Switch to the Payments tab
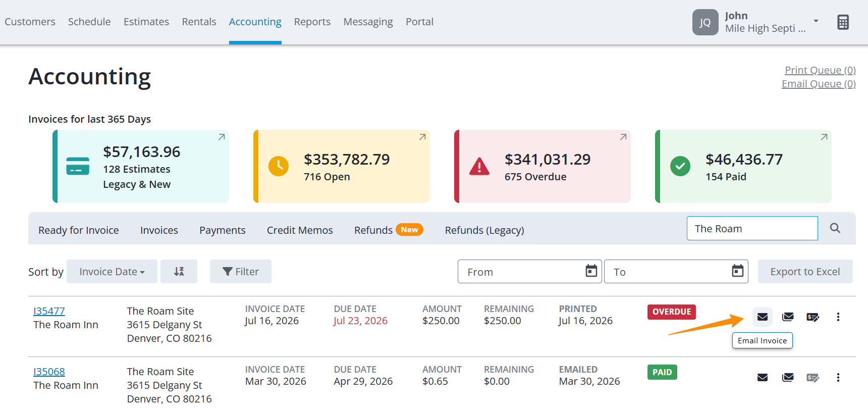868x409 pixels. 223,230
